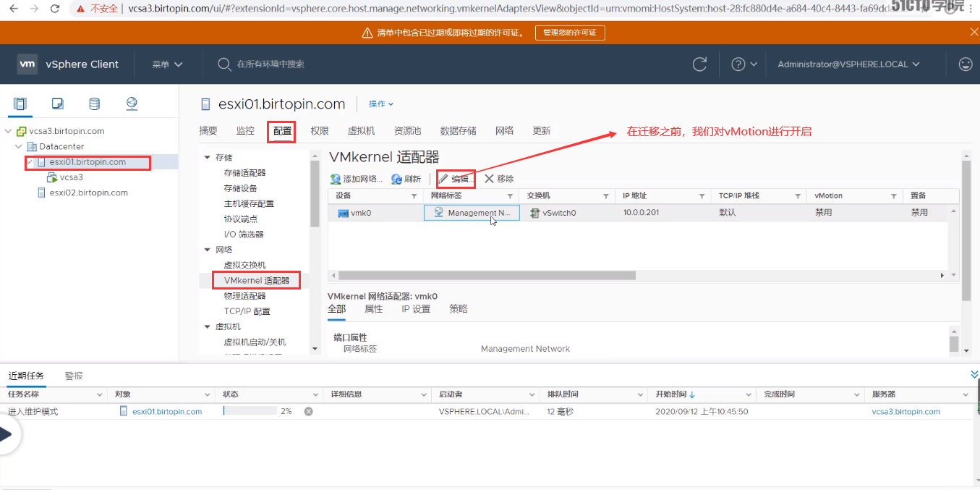The height and width of the screenshot is (490, 980).
Task: Collapse the recent tasks panel chevron
Action: [974, 374]
